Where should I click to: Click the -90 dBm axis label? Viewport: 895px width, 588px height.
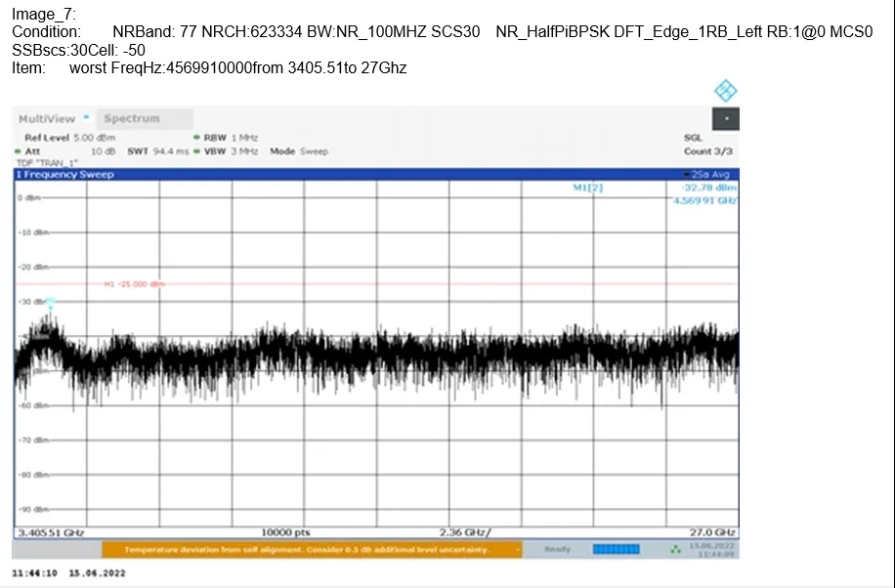pos(32,509)
